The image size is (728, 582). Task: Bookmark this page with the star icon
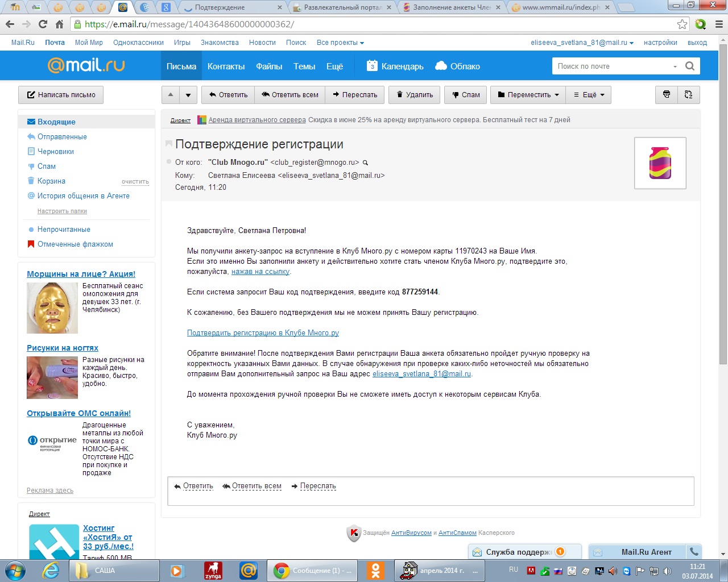click(682, 24)
